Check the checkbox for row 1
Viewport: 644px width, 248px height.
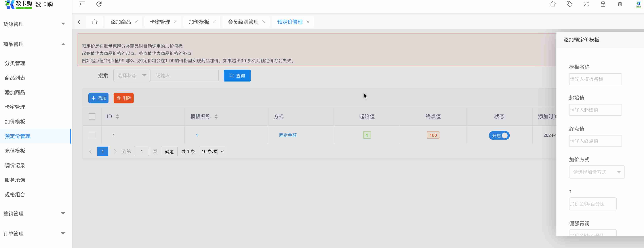pyautogui.click(x=92, y=135)
